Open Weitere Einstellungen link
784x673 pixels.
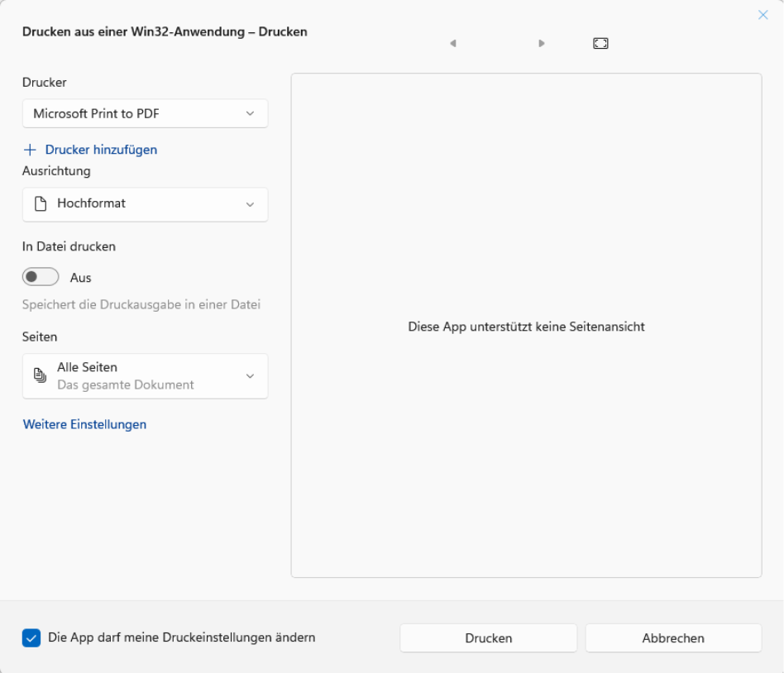coord(84,424)
